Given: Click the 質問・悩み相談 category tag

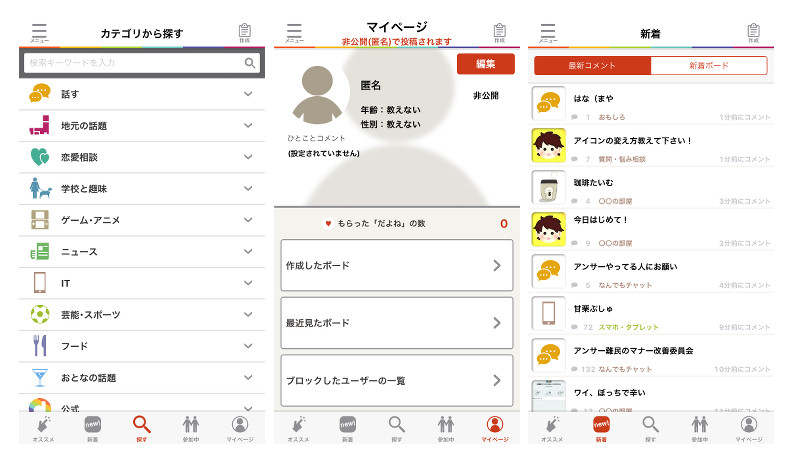Looking at the screenshot, I should coord(622,159).
